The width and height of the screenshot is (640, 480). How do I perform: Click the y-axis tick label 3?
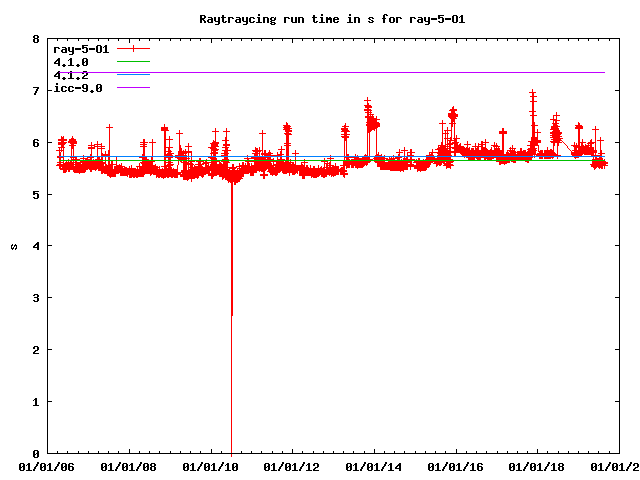36,298
